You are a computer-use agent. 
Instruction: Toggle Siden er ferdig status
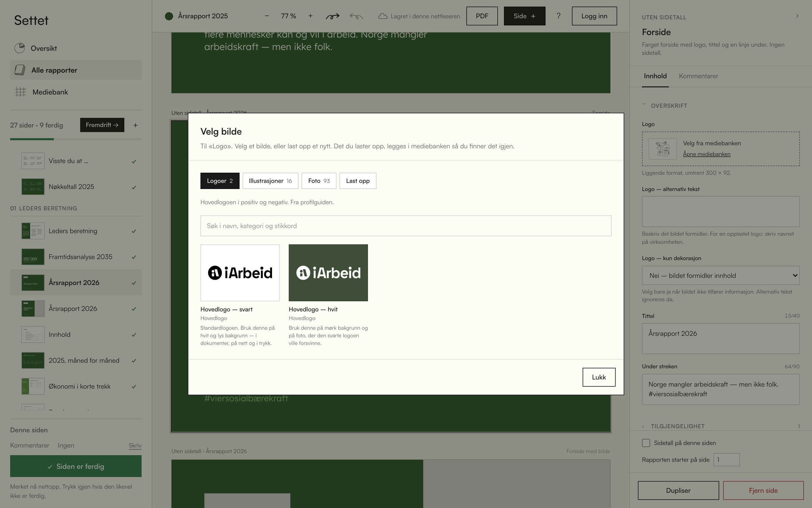[76, 466]
